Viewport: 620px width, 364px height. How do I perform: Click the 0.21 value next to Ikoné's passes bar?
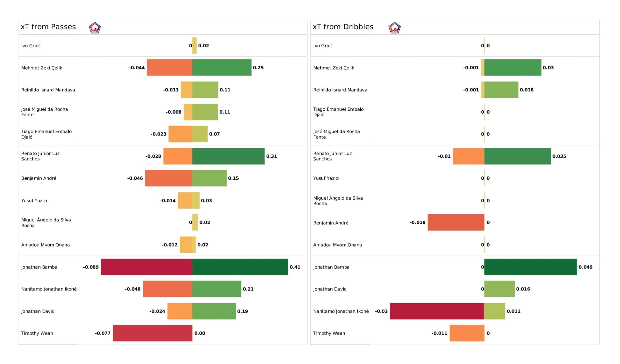[x=248, y=289]
